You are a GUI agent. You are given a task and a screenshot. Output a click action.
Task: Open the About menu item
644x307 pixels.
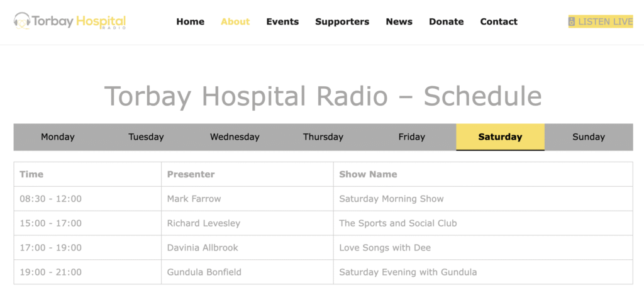point(235,21)
